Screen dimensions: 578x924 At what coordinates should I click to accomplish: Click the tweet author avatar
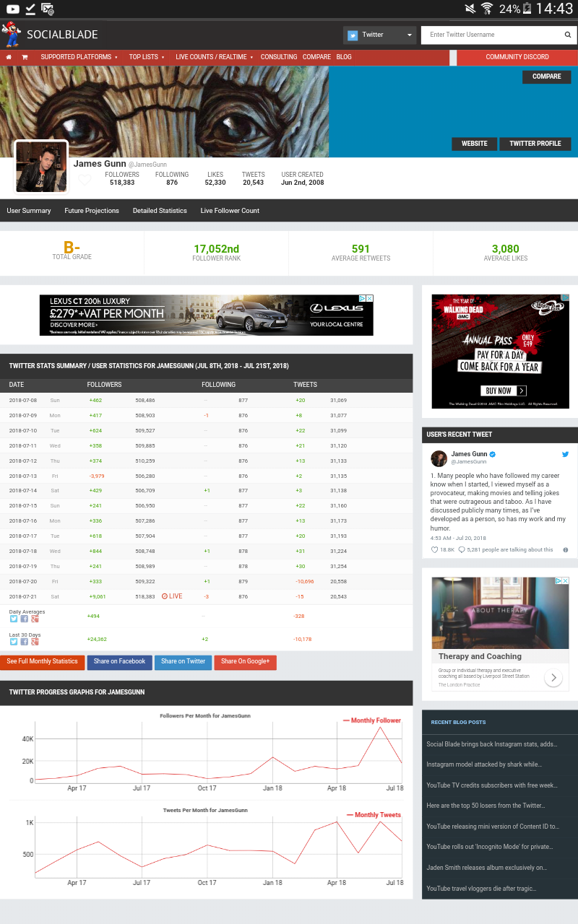439,458
